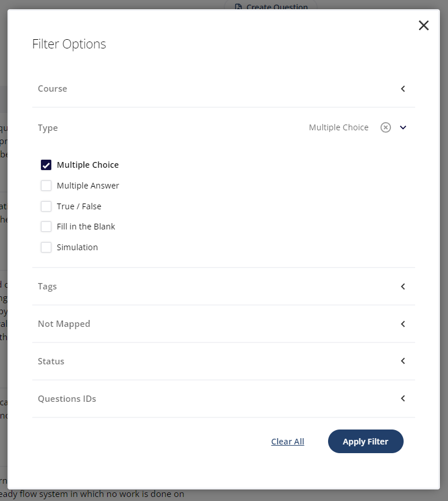Image resolution: width=448 pixels, height=501 pixels.
Task: Click the Not Mapped section label
Action: [64, 324]
